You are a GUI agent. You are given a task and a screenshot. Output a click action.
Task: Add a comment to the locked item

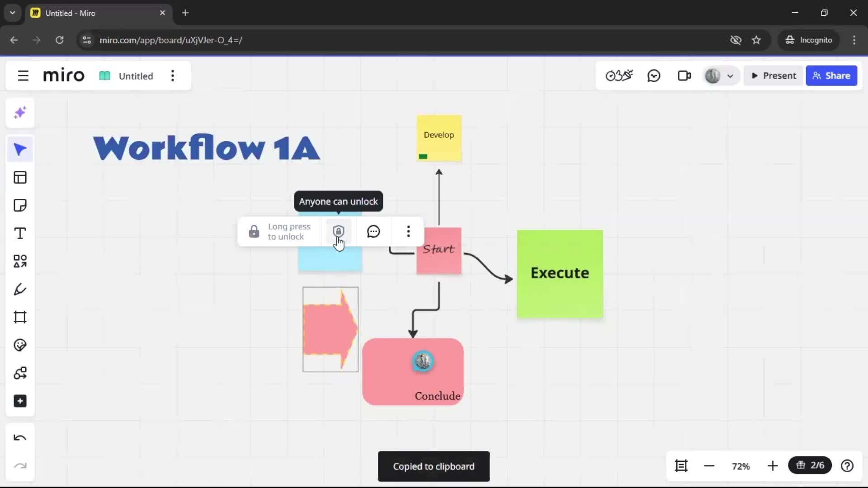point(373,231)
